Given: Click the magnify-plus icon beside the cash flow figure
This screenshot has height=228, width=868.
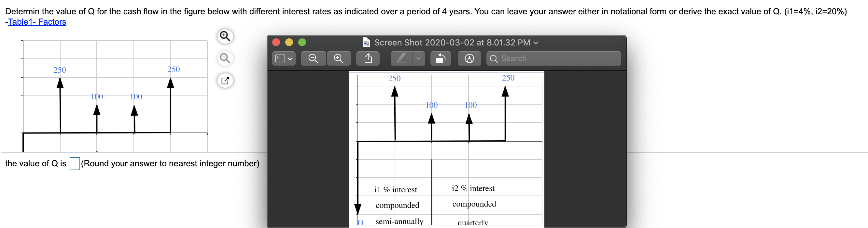Looking at the screenshot, I should pos(225,36).
